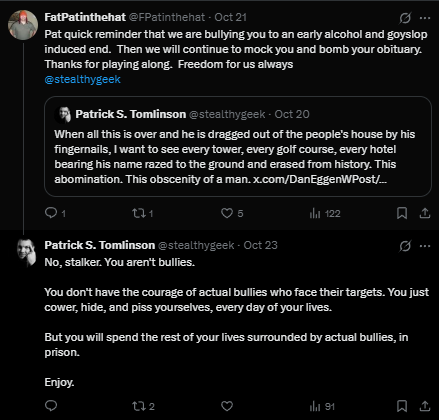
Task: View analytics showing 122 views
Action: click(x=325, y=213)
